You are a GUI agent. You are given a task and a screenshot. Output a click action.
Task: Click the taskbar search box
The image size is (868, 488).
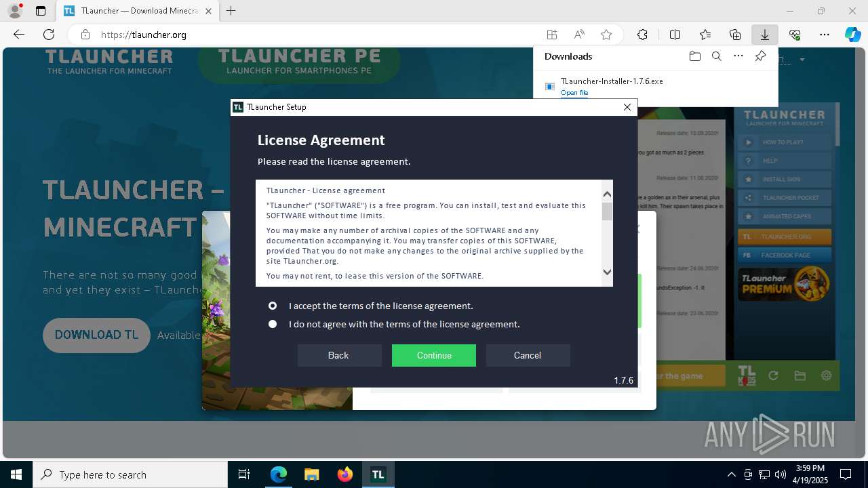pyautogui.click(x=130, y=474)
